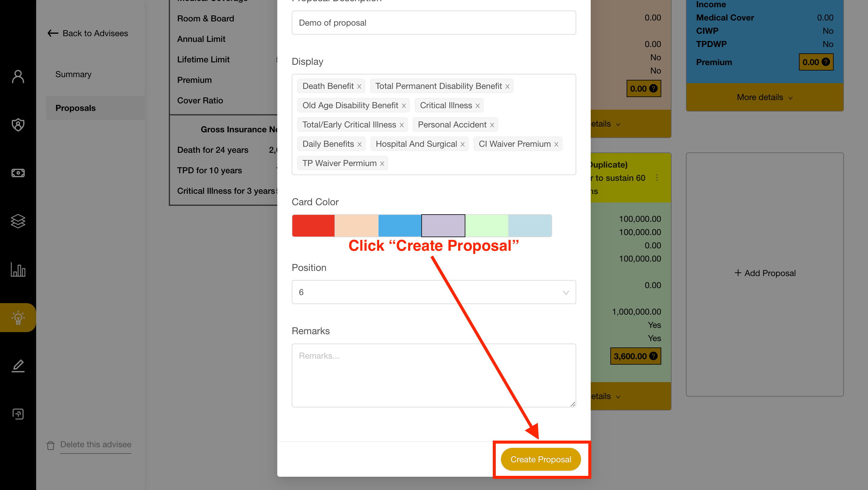Select the duplicate/copy sidebar icon
The image size is (868, 490).
[x=18, y=413]
